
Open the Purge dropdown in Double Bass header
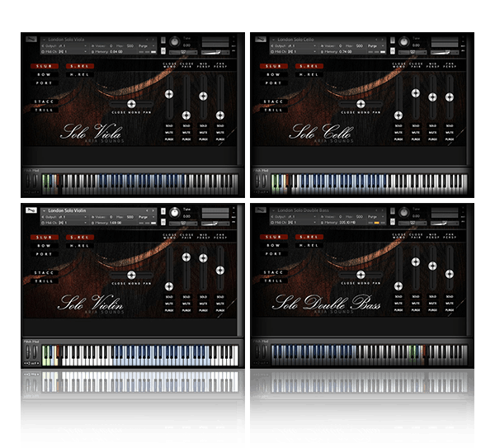coord(383,217)
